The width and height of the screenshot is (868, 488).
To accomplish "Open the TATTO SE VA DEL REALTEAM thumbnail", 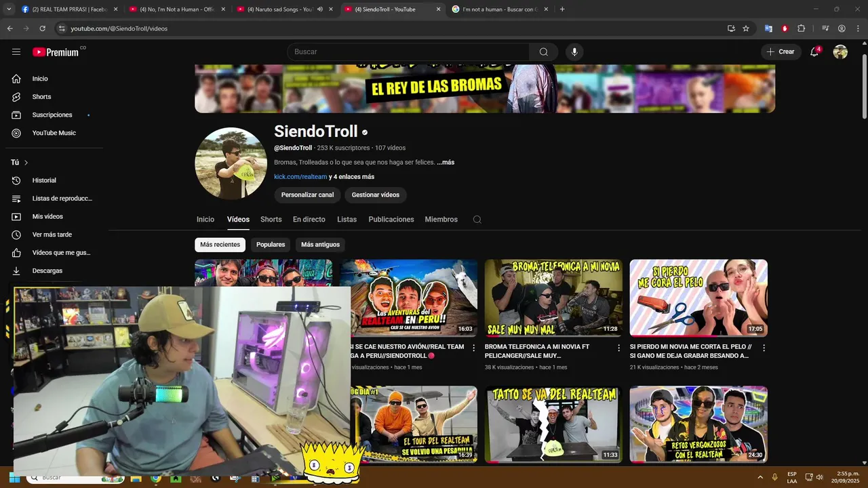I will click(553, 424).
